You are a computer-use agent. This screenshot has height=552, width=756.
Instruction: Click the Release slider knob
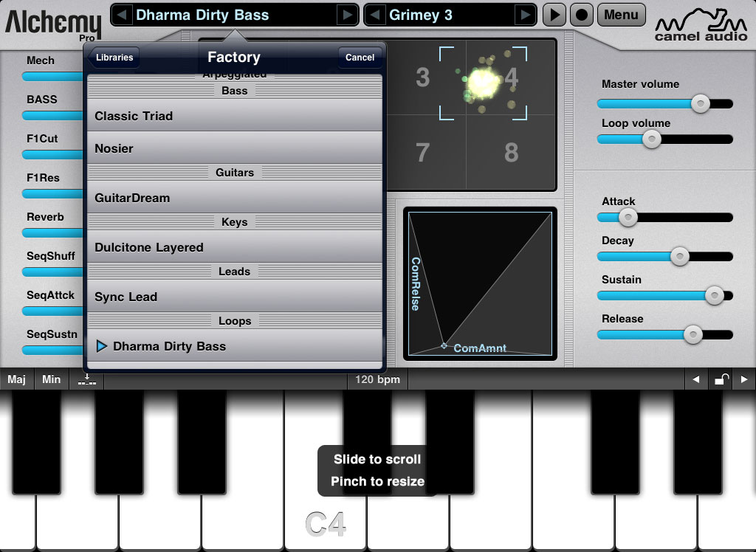(x=693, y=334)
